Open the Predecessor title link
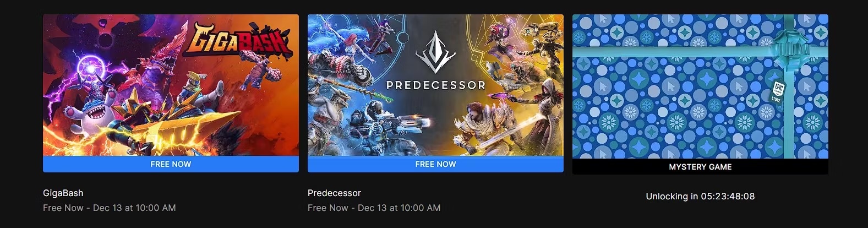The width and height of the screenshot is (868, 228). click(334, 193)
